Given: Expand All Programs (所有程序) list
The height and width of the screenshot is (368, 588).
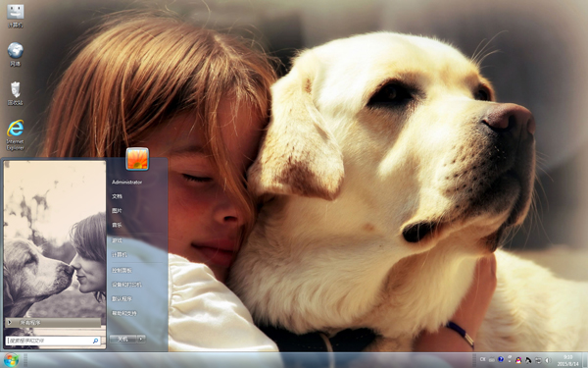Looking at the screenshot, I should point(53,322).
